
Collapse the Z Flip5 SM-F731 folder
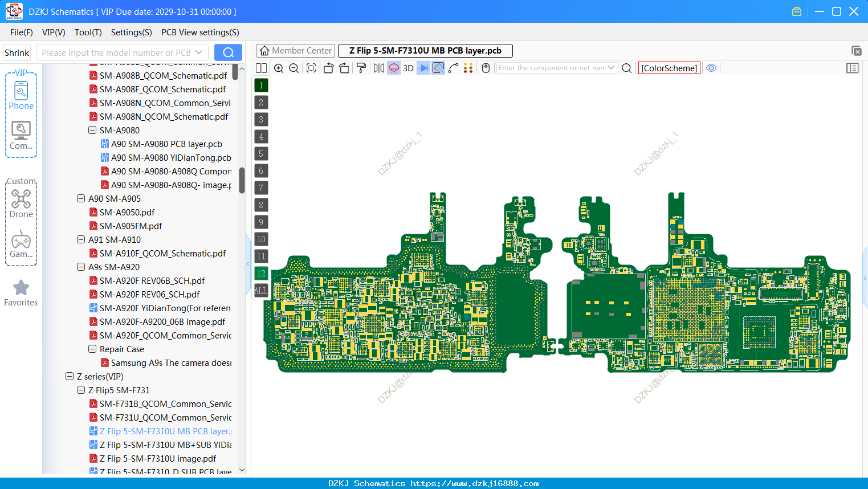pos(81,390)
